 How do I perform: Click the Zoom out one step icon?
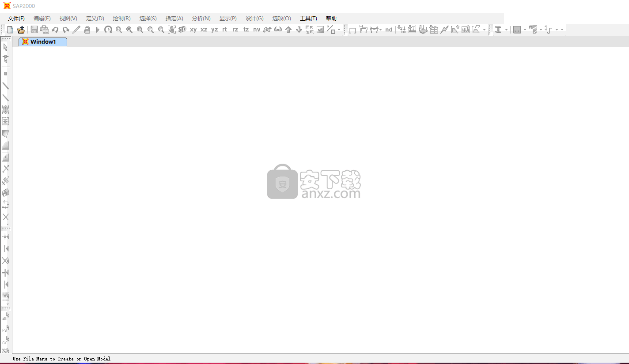161,30
